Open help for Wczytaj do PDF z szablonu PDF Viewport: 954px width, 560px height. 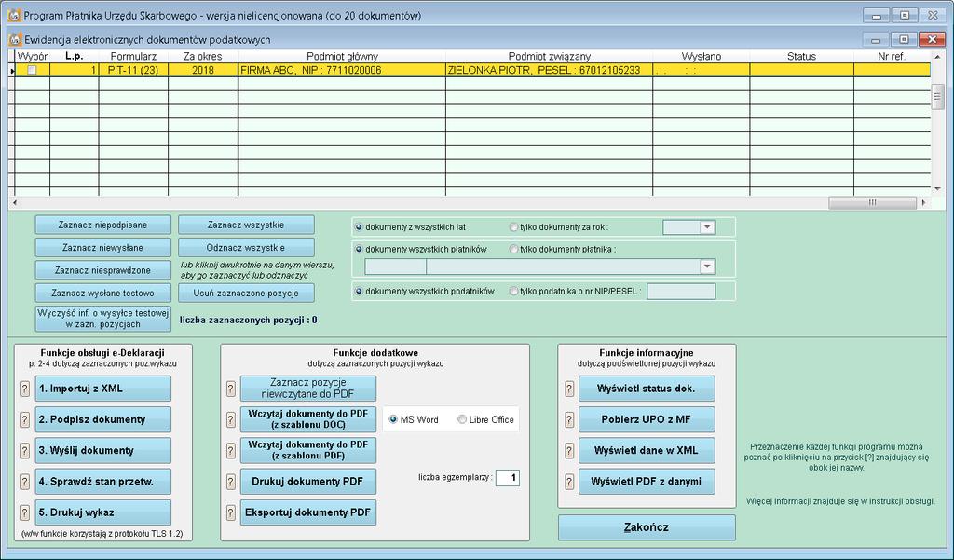(x=231, y=450)
